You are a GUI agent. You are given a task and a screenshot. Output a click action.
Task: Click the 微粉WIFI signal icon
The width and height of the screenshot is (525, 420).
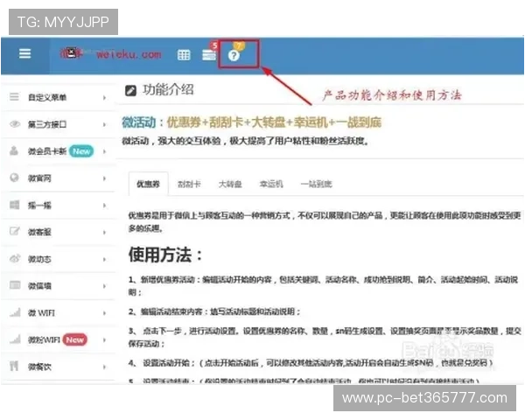click(x=15, y=339)
